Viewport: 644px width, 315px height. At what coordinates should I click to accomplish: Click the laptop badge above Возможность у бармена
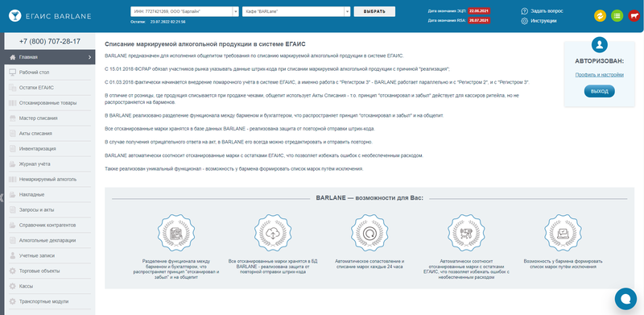[563, 233]
